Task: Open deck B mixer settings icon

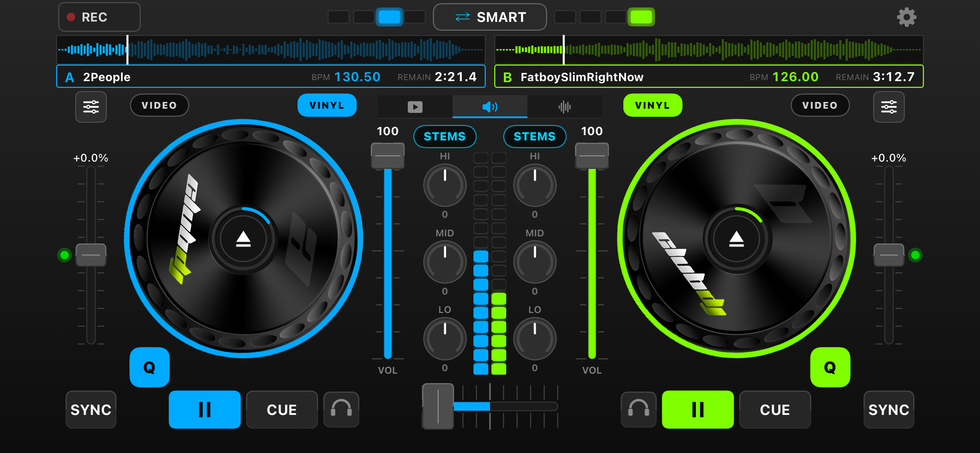Action: (x=889, y=107)
